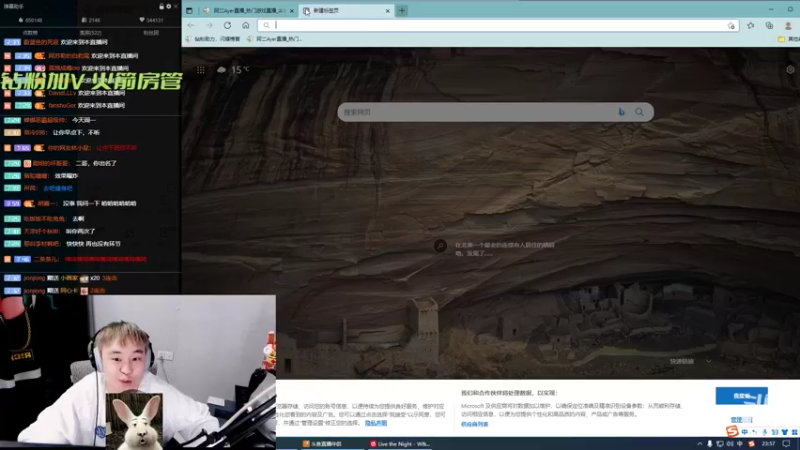Toggle the Sogou 中 language mode

(x=745, y=432)
